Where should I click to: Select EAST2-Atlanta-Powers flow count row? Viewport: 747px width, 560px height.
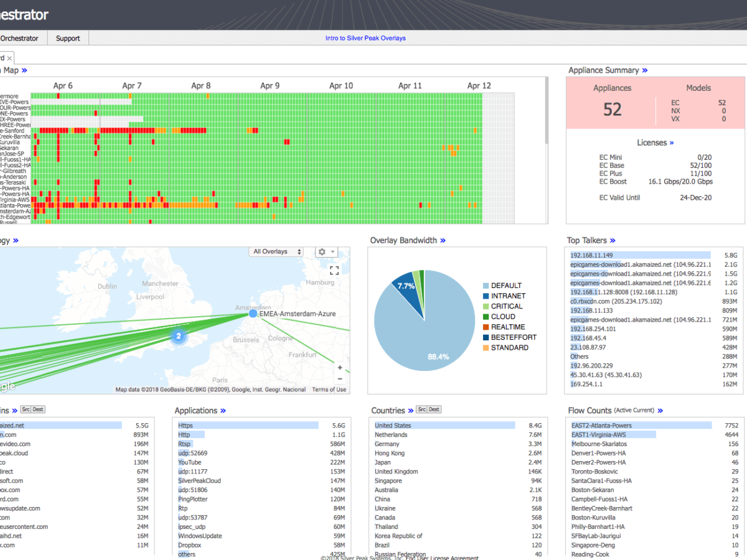coord(655,426)
